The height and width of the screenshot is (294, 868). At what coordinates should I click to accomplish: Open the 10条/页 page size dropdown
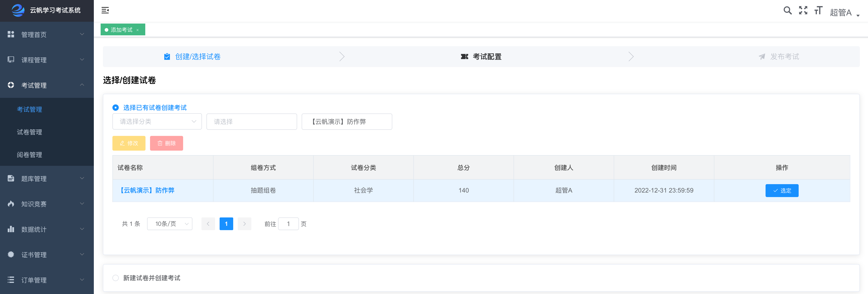pyautogui.click(x=170, y=224)
